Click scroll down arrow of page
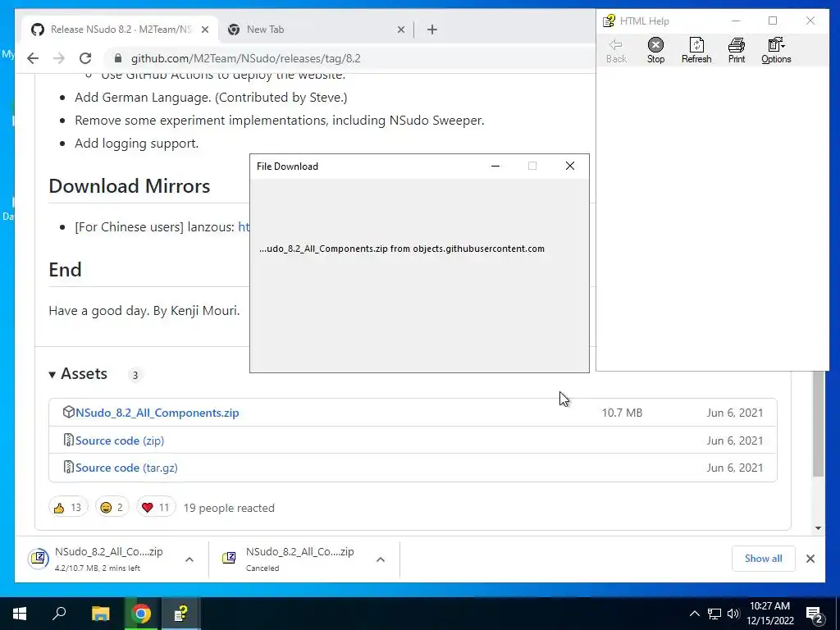 point(818,528)
